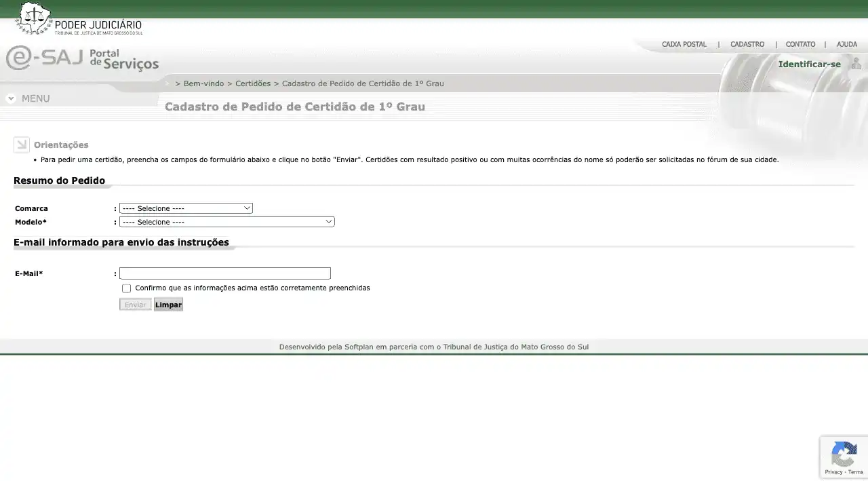The image size is (868, 481).
Task: Click the reCAPTCHA badge icon
Action: (844, 453)
